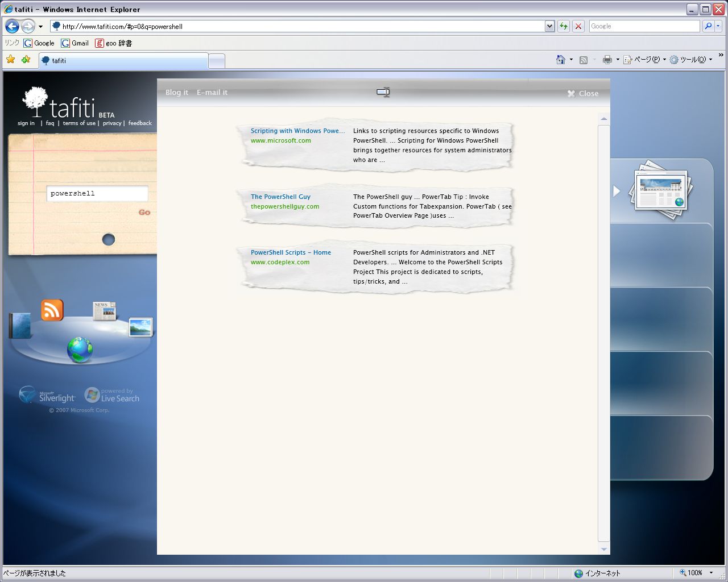
Task: Open the feedback link
Action: click(x=140, y=123)
